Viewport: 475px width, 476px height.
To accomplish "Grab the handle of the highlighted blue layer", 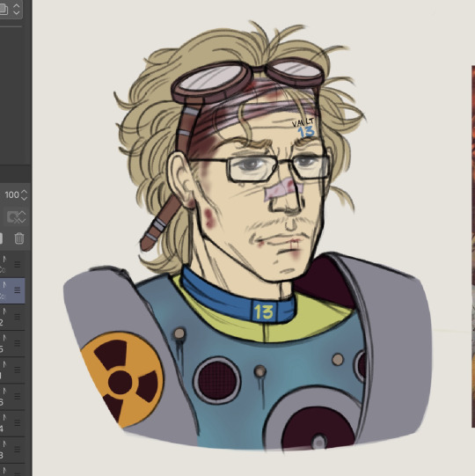I will pos(18,290).
